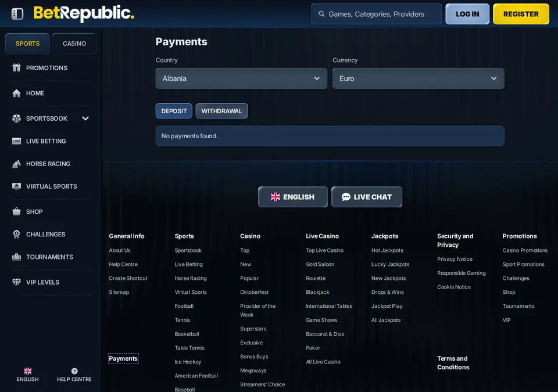Click the search magnifier icon
The image size is (558, 392).
[321, 14]
